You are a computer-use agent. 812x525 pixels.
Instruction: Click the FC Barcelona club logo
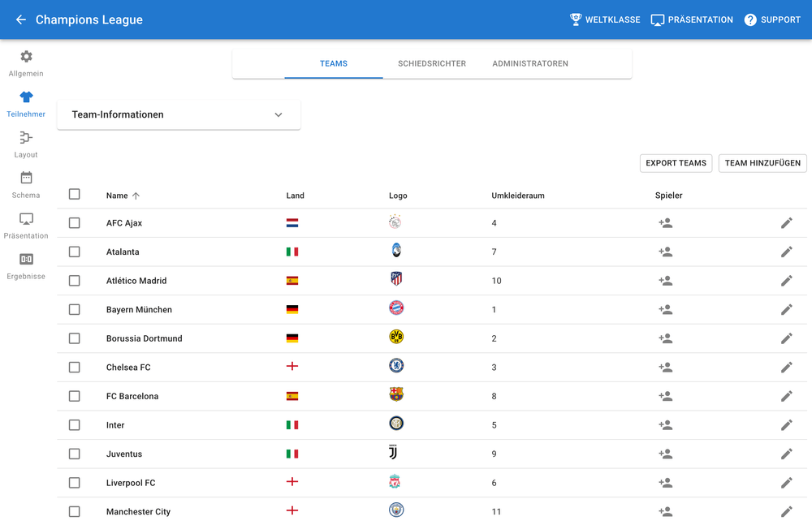396,394
